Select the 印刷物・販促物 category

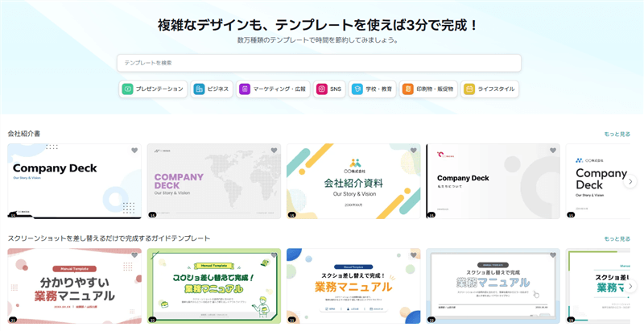pyautogui.click(x=428, y=89)
